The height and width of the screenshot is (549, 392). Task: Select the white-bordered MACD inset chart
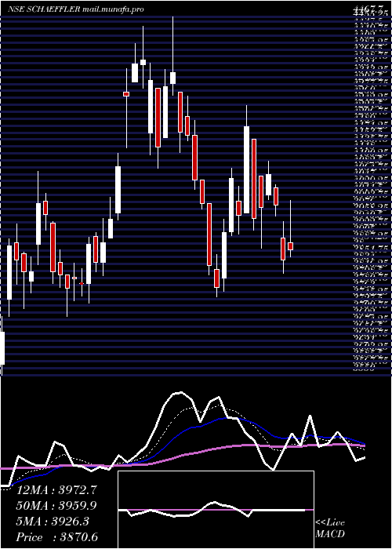[x=216, y=510]
